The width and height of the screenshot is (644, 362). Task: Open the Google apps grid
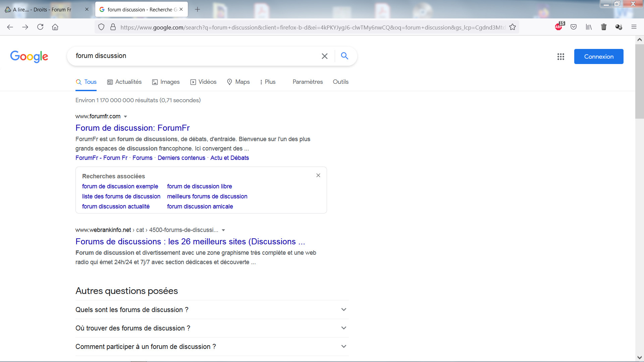(560, 57)
